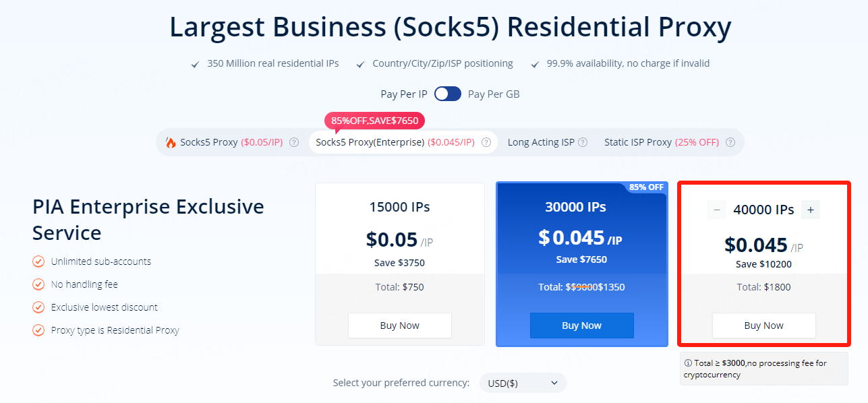Select the Pay Per GB option label

[494, 94]
